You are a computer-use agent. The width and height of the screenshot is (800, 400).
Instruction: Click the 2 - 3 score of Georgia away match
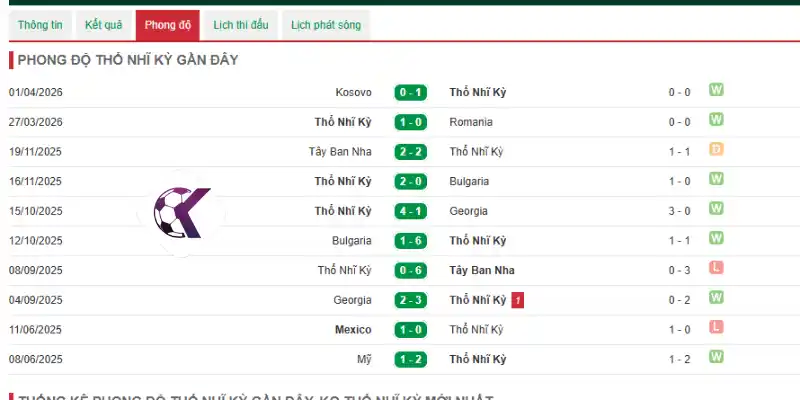click(411, 300)
